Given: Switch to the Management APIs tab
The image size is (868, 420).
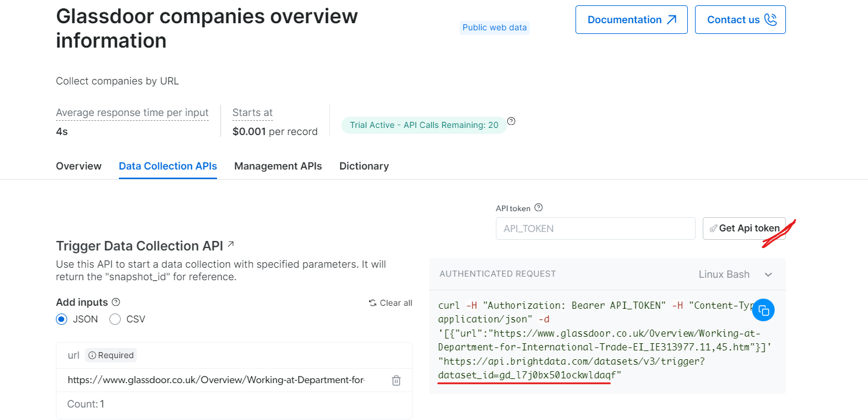Looking at the screenshot, I should 278,166.
